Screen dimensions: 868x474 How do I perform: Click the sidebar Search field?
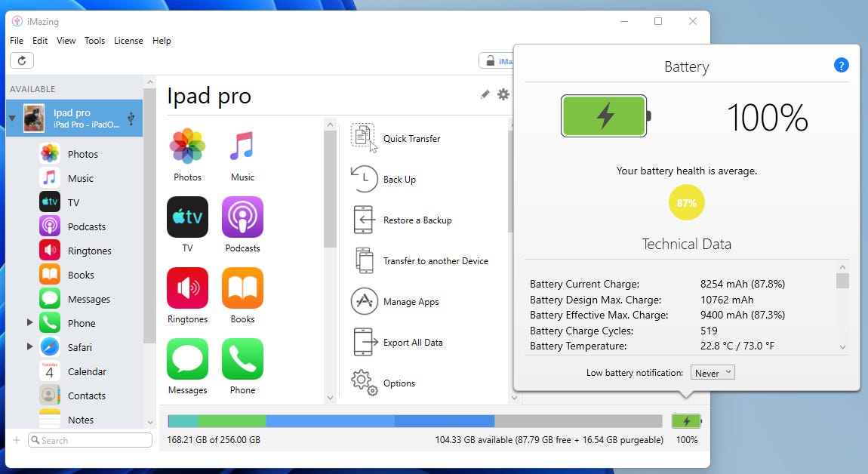click(x=91, y=440)
